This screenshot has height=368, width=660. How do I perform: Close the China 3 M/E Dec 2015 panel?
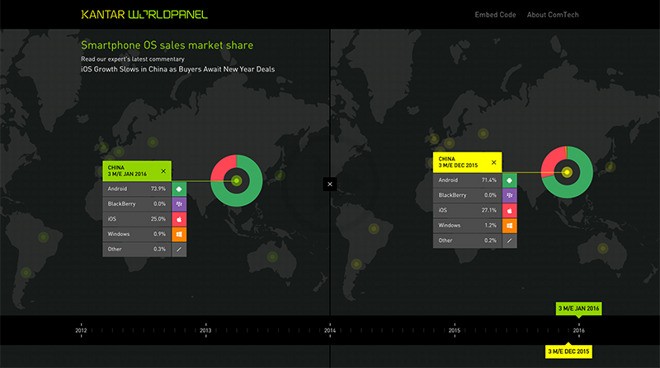pos(494,162)
